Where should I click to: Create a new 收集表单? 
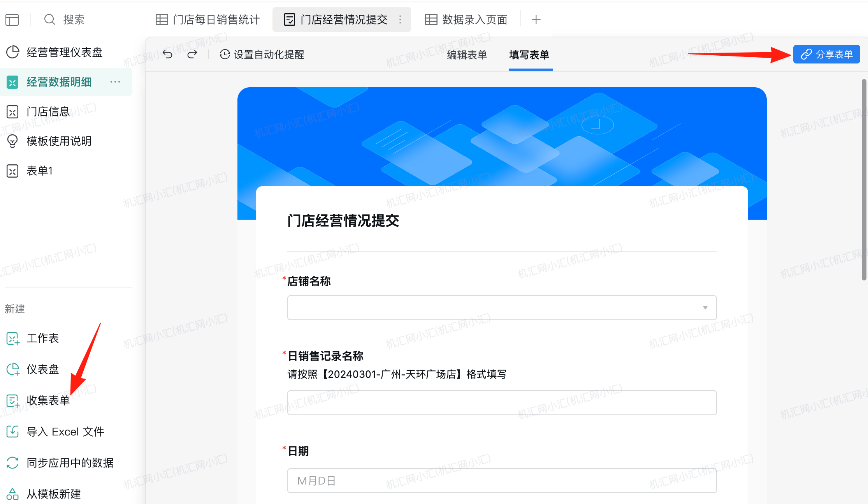click(48, 400)
